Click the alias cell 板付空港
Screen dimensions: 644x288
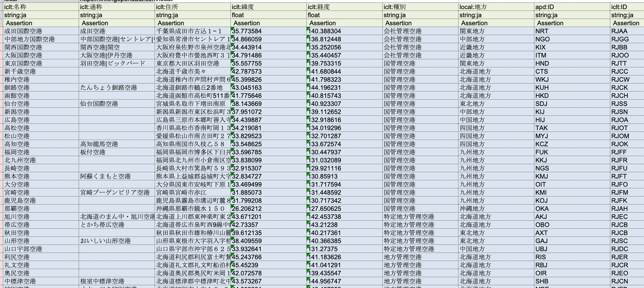click(x=117, y=152)
